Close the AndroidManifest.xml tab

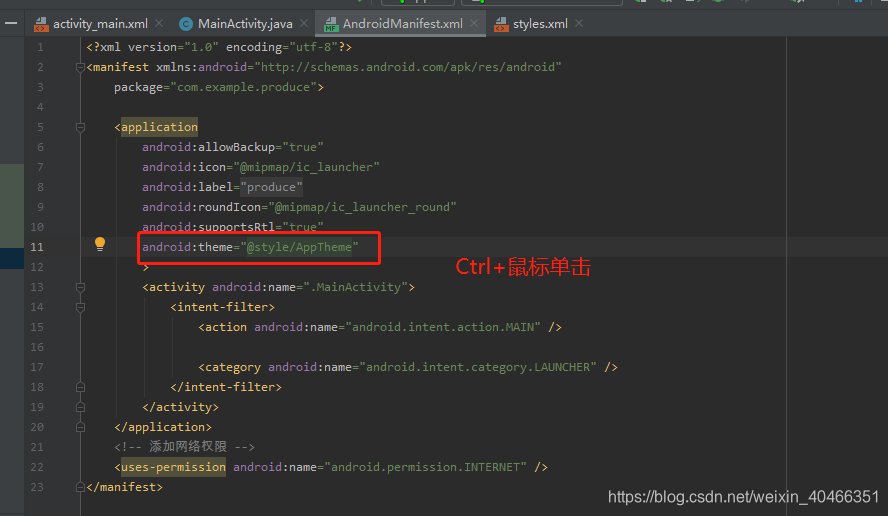tap(474, 24)
